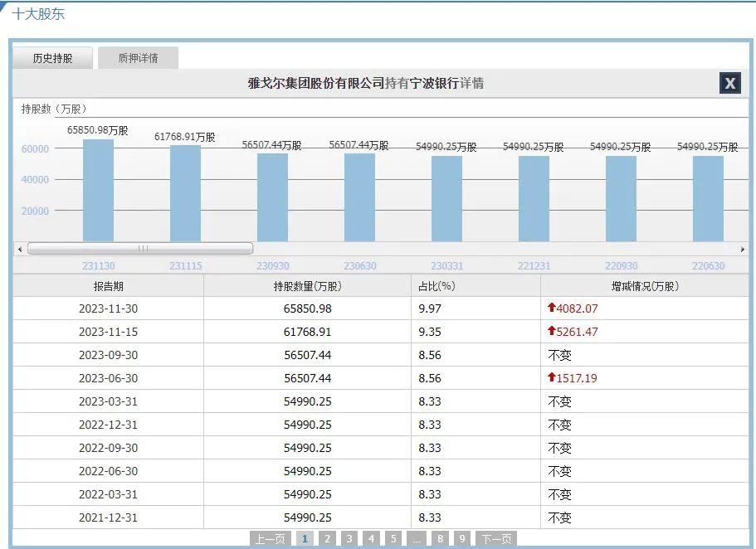This screenshot has height=549, width=756.
Task: Click the 2023-09-30 report date cell
Action: (x=109, y=355)
